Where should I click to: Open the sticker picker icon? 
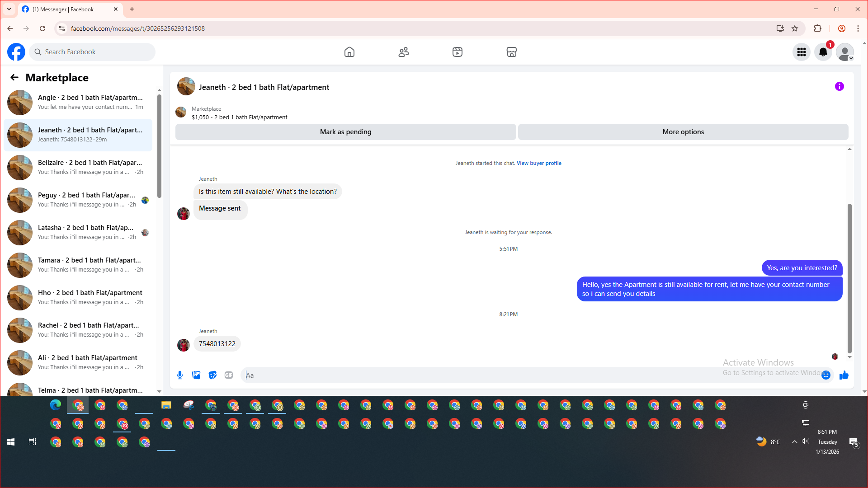coord(212,375)
